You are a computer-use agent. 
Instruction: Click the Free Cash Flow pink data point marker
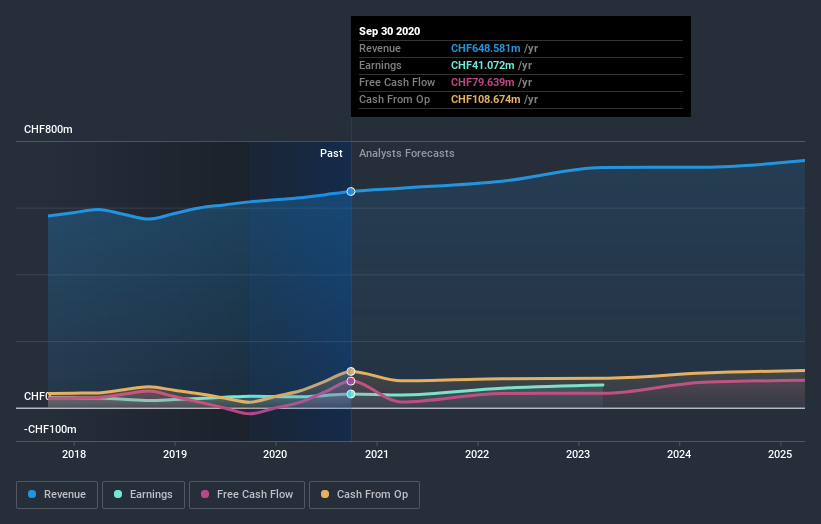pos(351,382)
